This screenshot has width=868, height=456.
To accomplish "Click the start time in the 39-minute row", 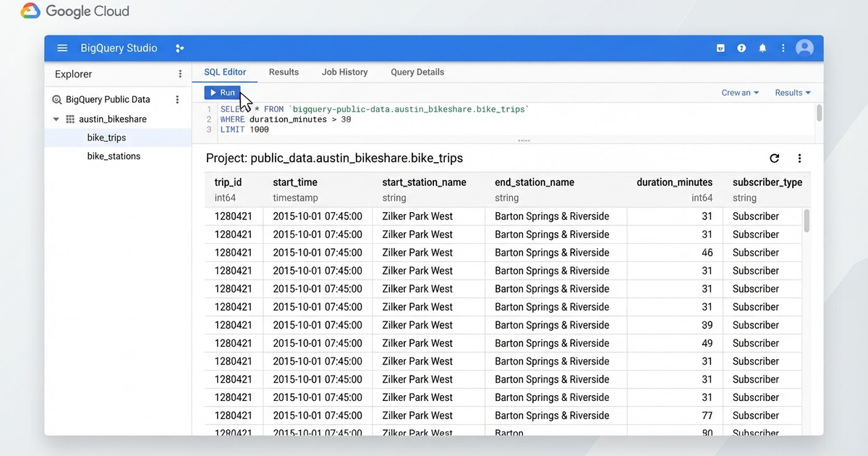I will [318, 325].
